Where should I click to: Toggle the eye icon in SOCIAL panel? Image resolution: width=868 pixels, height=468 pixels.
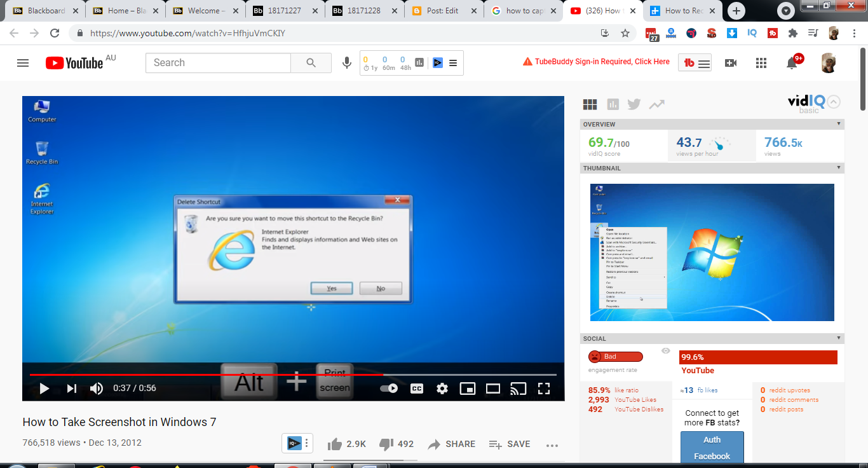(665, 350)
